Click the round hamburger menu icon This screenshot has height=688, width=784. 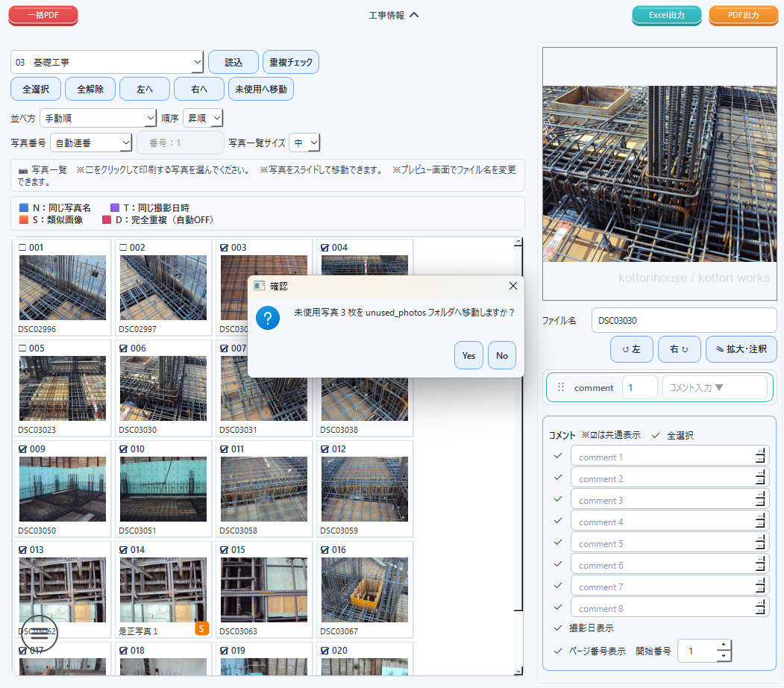click(39, 634)
